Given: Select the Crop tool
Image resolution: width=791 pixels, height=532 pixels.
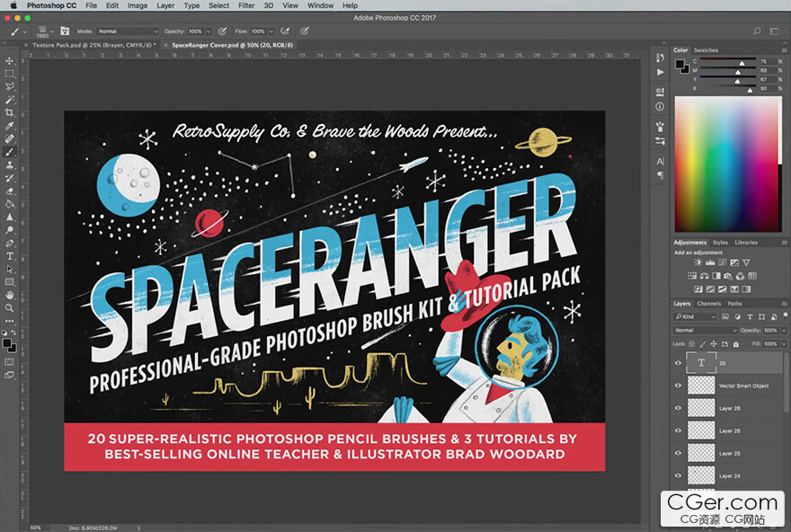Looking at the screenshot, I should point(10,112).
